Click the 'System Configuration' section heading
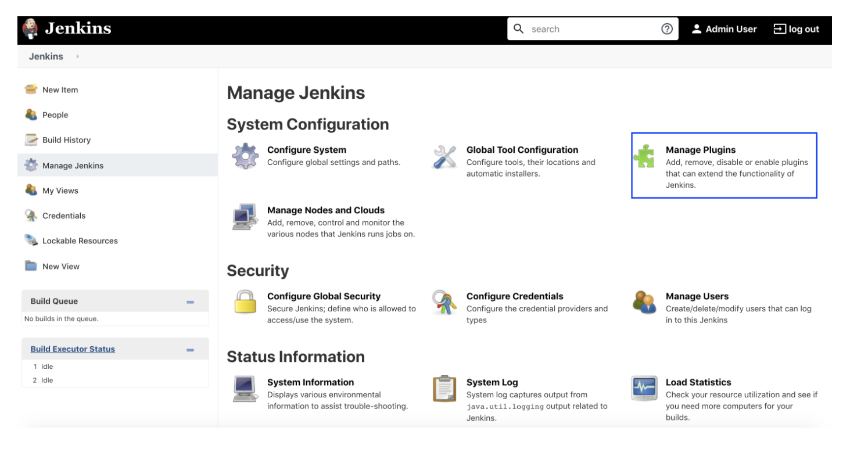 point(308,124)
